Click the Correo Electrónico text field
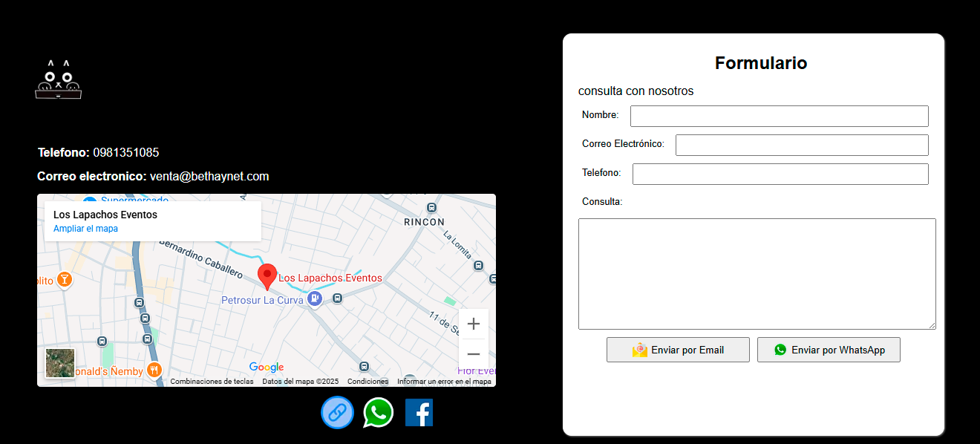This screenshot has height=444, width=980. tap(802, 145)
